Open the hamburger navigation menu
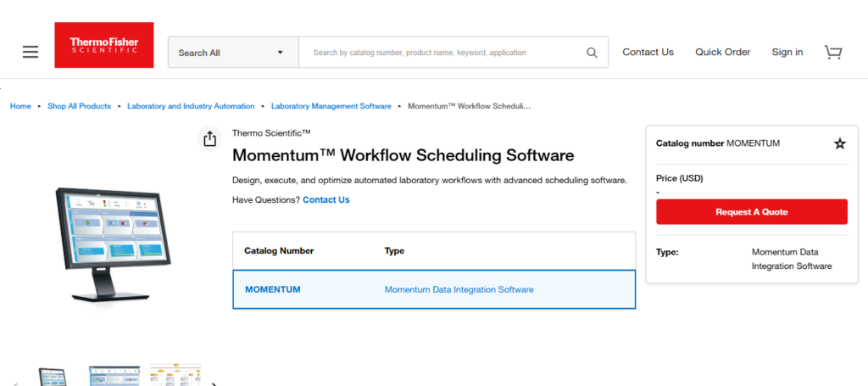Screen dimensions: 868x386 pos(31,52)
